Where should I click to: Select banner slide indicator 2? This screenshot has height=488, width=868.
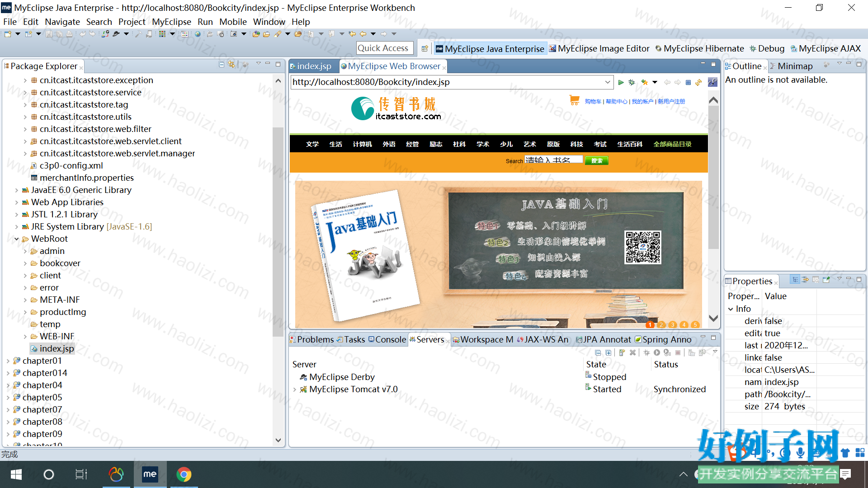tap(661, 324)
